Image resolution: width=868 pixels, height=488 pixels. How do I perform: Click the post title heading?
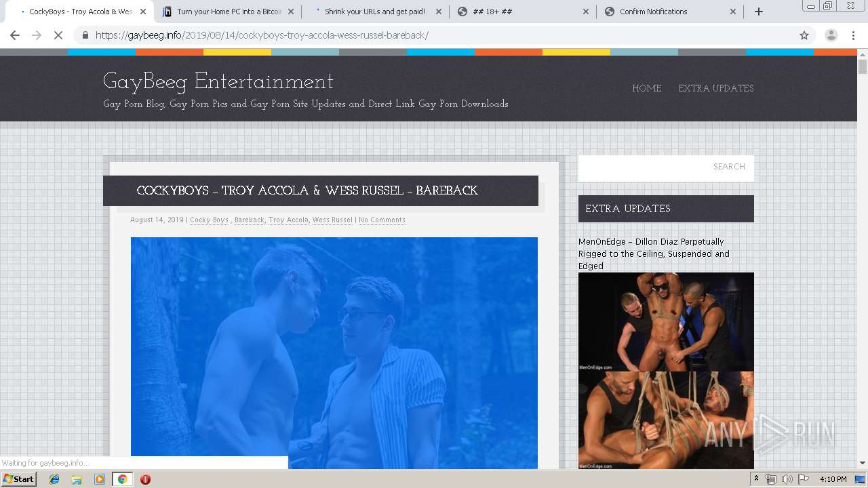[x=307, y=190]
